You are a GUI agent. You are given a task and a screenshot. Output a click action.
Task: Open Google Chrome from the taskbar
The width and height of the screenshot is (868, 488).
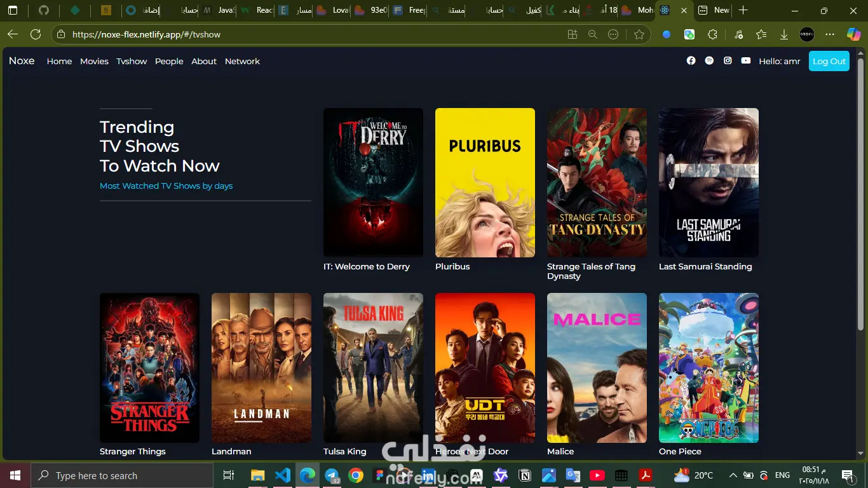click(x=356, y=475)
